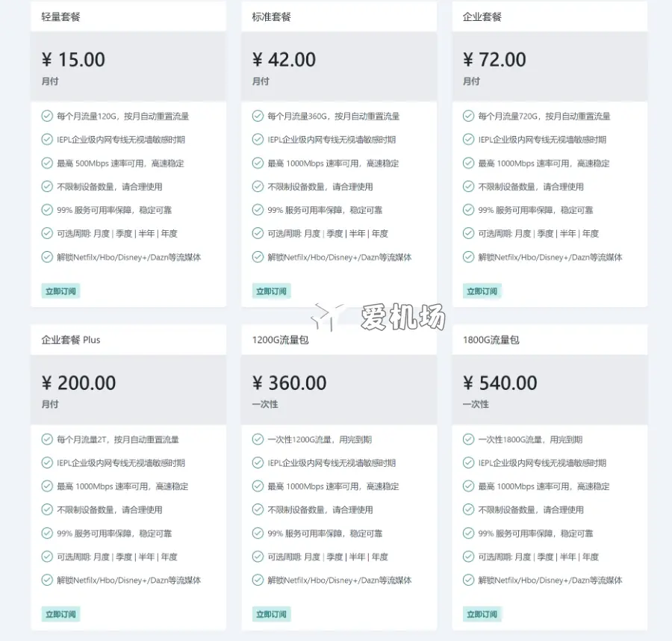Image resolution: width=672 pixels, height=641 pixels.
Task: Click checkmark icon beside 每个月流量120G
Action: coord(47,116)
